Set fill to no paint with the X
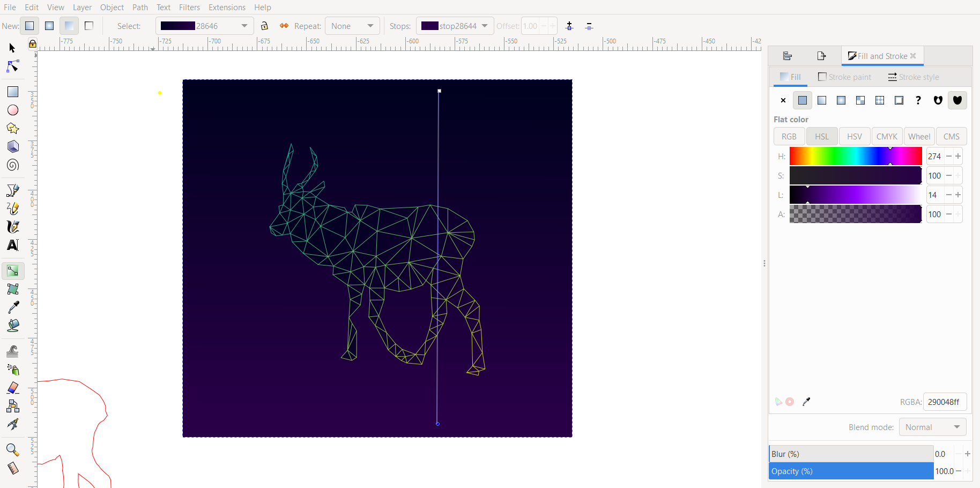980x488 pixels. [x=782, y=100]
